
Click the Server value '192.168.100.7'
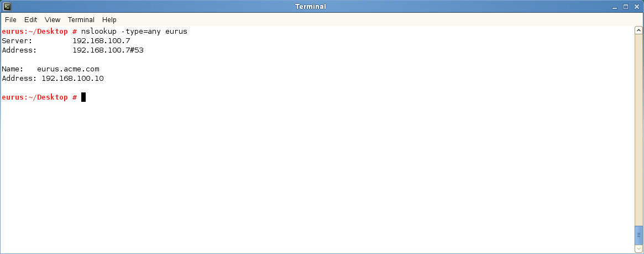pos(102,41)
